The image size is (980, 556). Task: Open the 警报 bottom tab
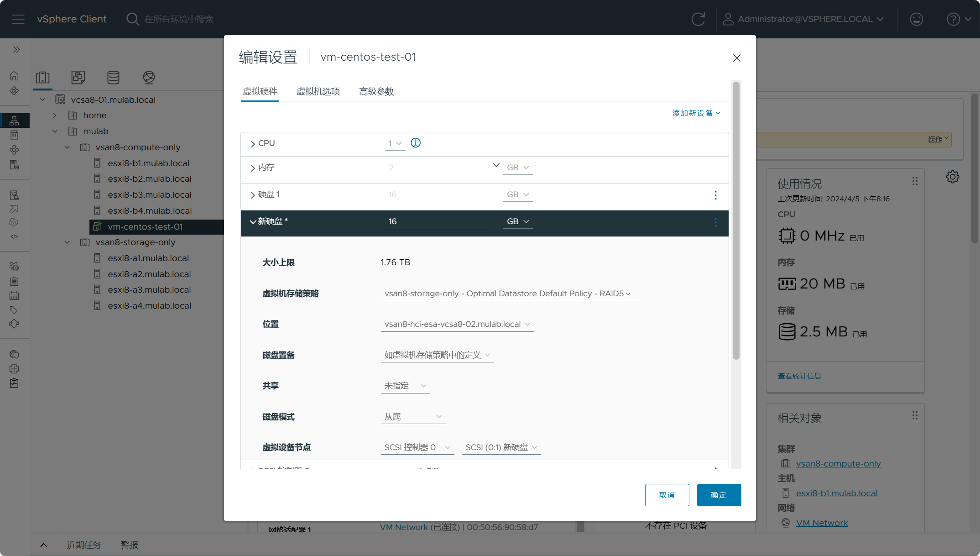(x=130, y=545)
